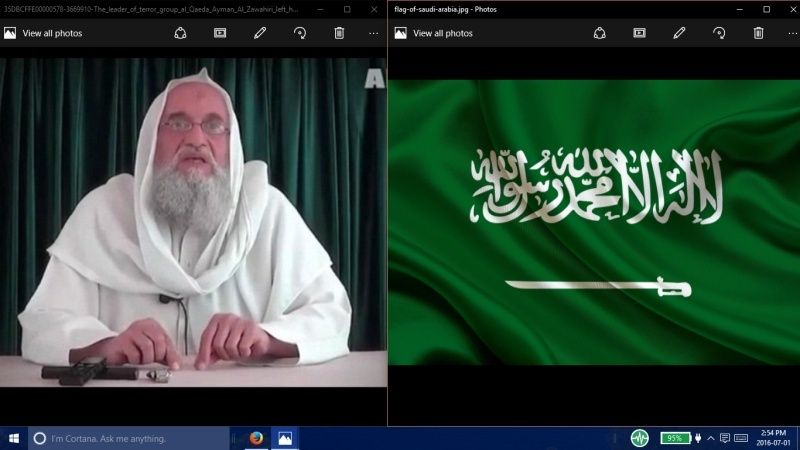Open the more options menu in left window
The width and height of the screenshot is (800, 450).
coord(374,33)
